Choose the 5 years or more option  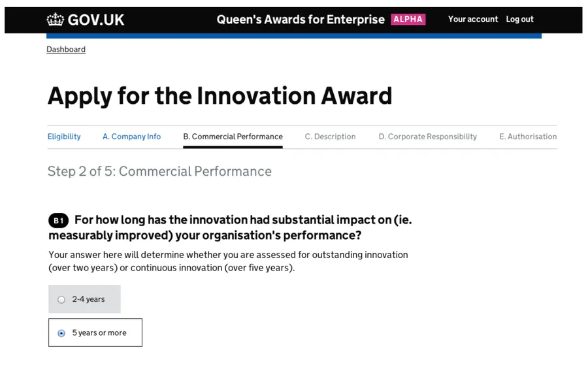(x=62, y=333)
